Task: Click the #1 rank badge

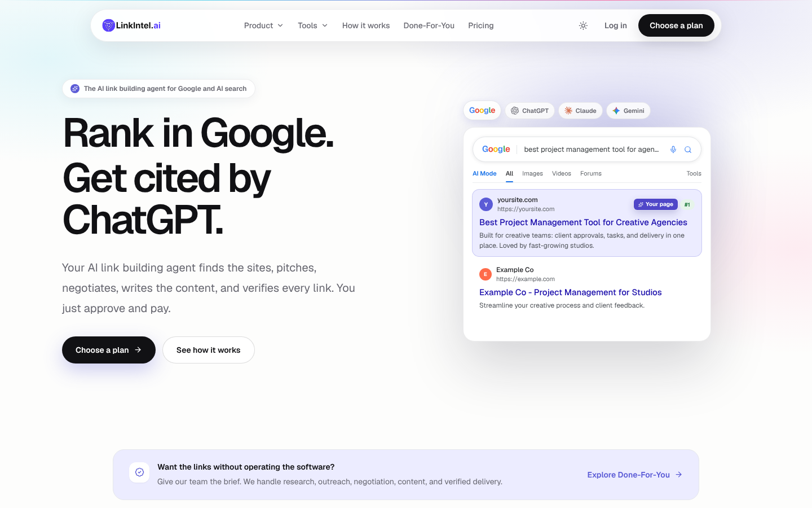Action: click(x=687, y=204)
